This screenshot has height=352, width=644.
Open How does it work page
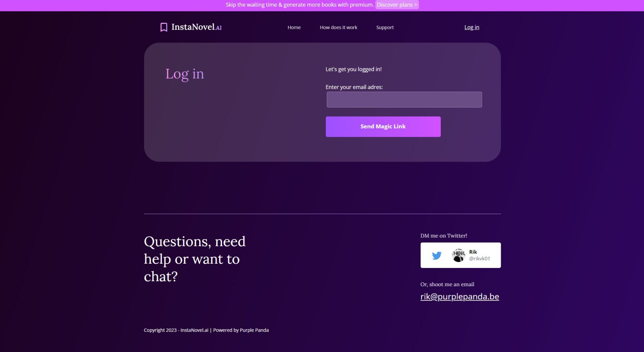[338, 28]
